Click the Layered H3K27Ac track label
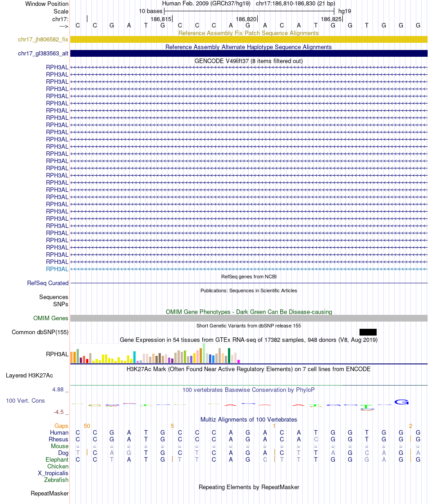Screen dimensions: 428x504 29,376
